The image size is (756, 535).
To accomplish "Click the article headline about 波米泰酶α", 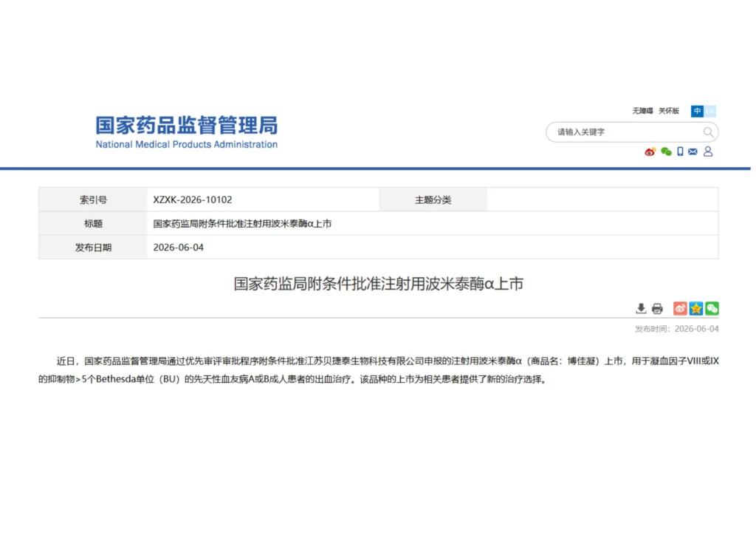I will tap(379, 284).
